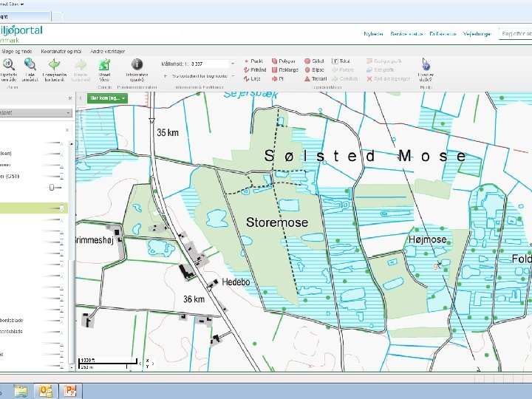The width and height of the screenshot is (532, 399).
Task: Select the Frihånd drawing tool
Action: (x=255, y=70)
